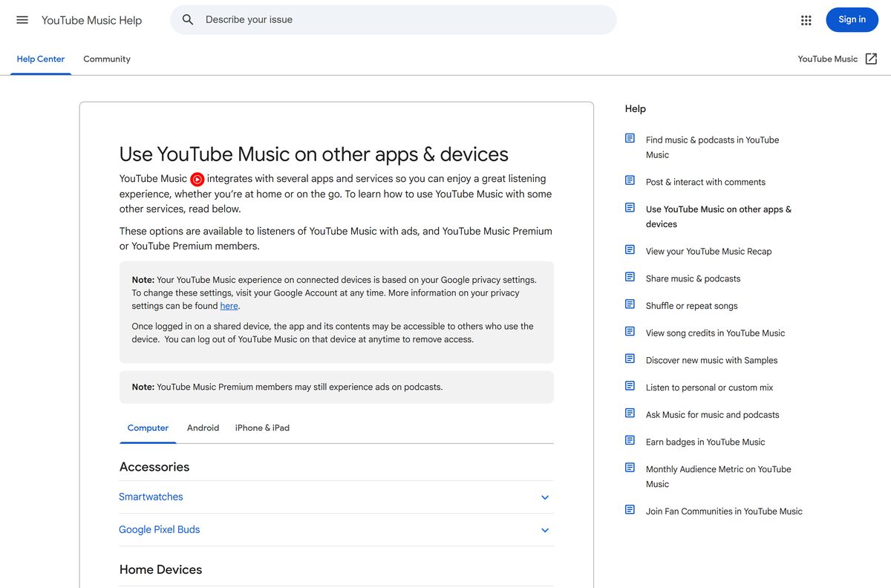Open Post & interact with comments article
Screen dimensions: 891x588
tap(705, 182)
